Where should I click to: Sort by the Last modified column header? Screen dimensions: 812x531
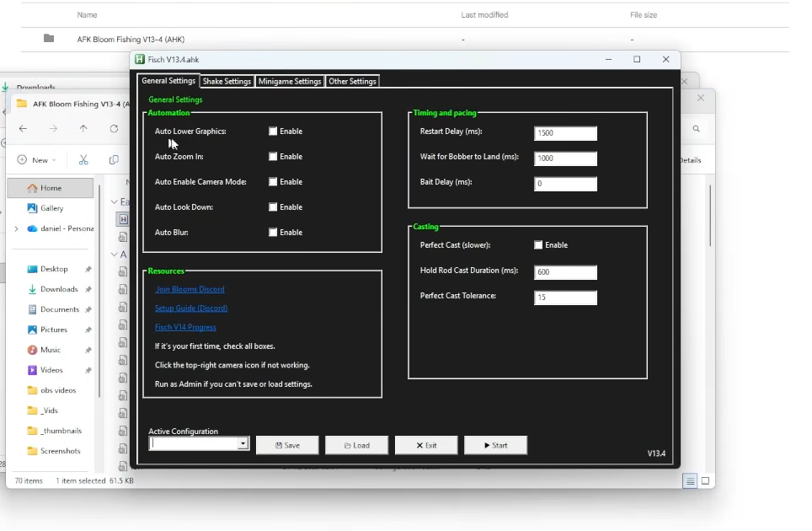484,15
